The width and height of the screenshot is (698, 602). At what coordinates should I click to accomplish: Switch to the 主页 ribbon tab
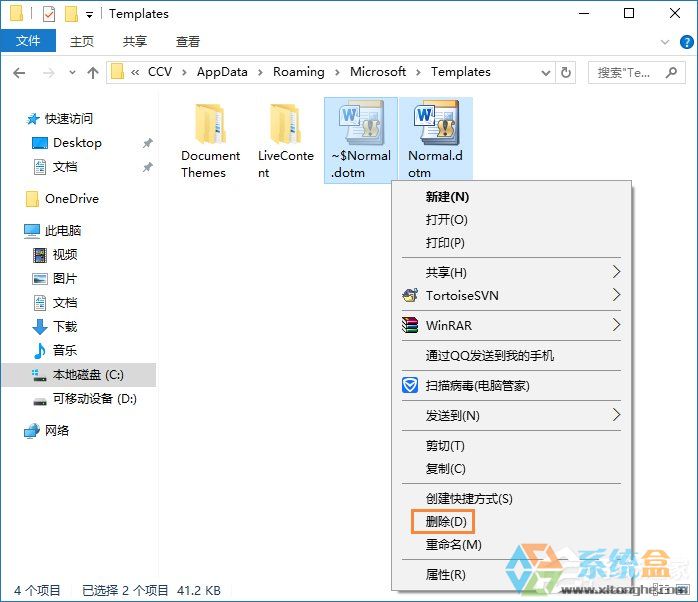[82, 41]
